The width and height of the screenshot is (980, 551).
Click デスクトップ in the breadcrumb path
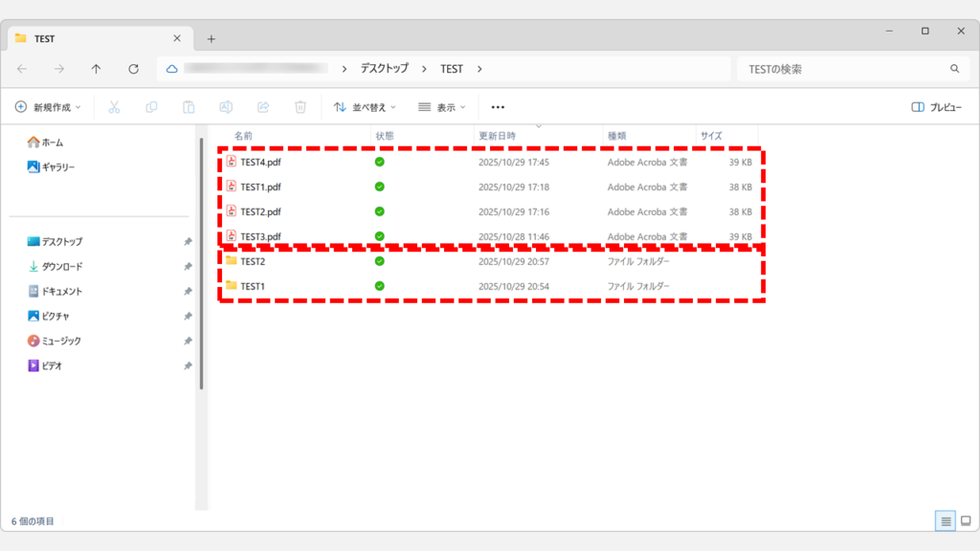pyautogui.click(x=384, y=69)
